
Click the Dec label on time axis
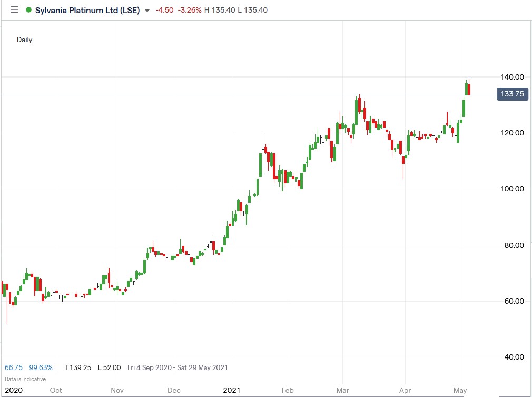[x=174, y=390]
